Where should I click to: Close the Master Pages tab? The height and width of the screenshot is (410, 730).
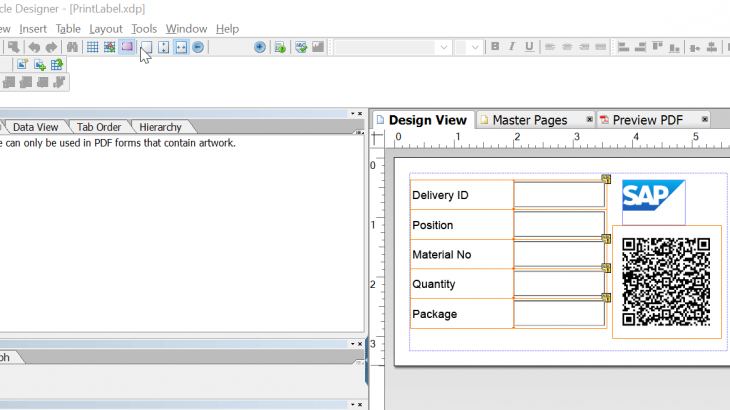(x=589, y=120)
